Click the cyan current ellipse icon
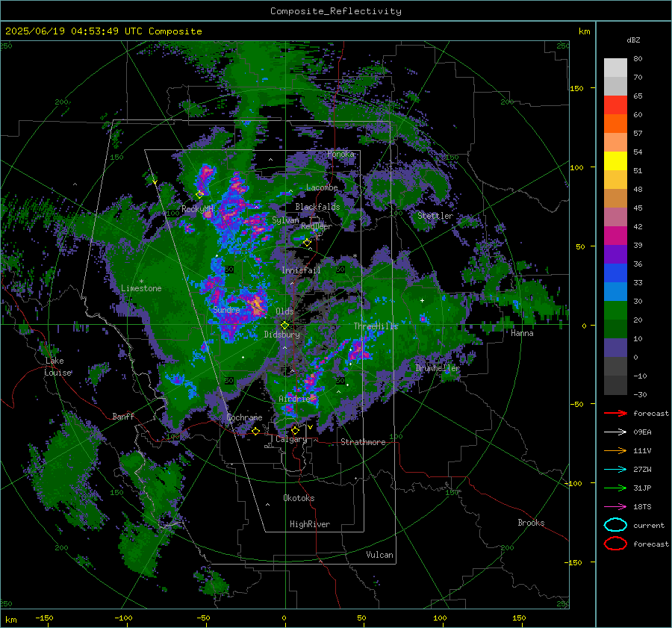 (615, 525)
